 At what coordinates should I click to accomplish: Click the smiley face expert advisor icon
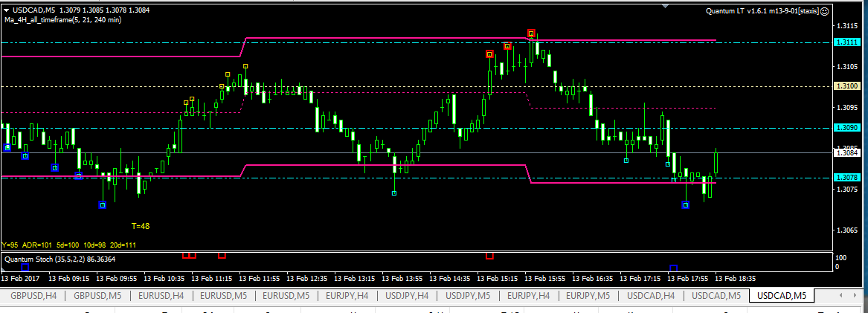tap(825, 11)
